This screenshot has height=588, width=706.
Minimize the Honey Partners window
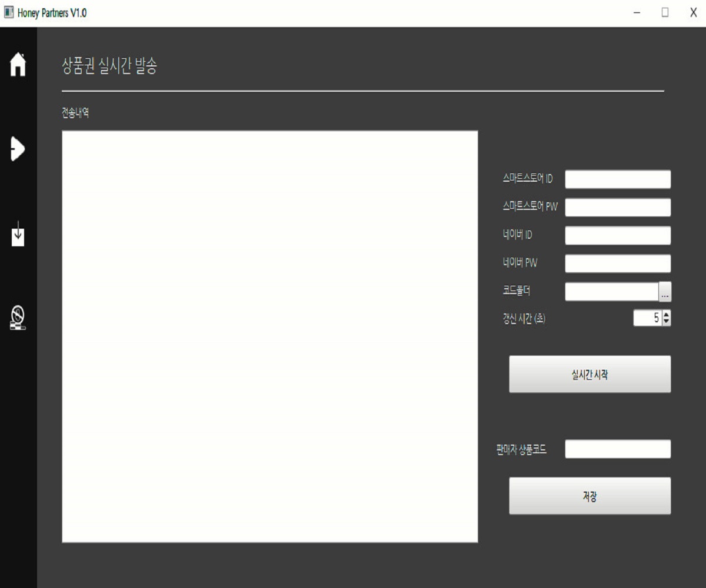(637, 13)
